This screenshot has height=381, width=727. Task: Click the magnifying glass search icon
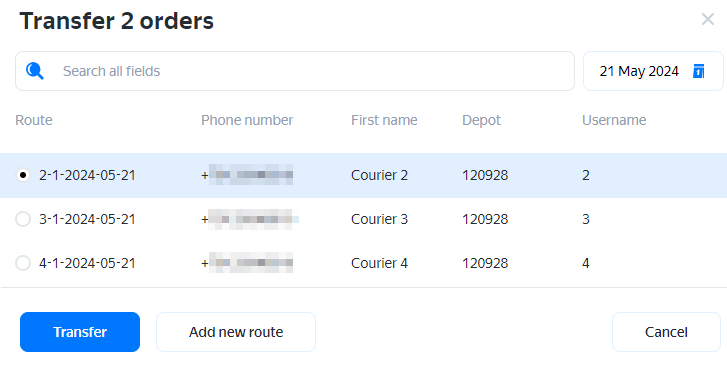(35, 71)
